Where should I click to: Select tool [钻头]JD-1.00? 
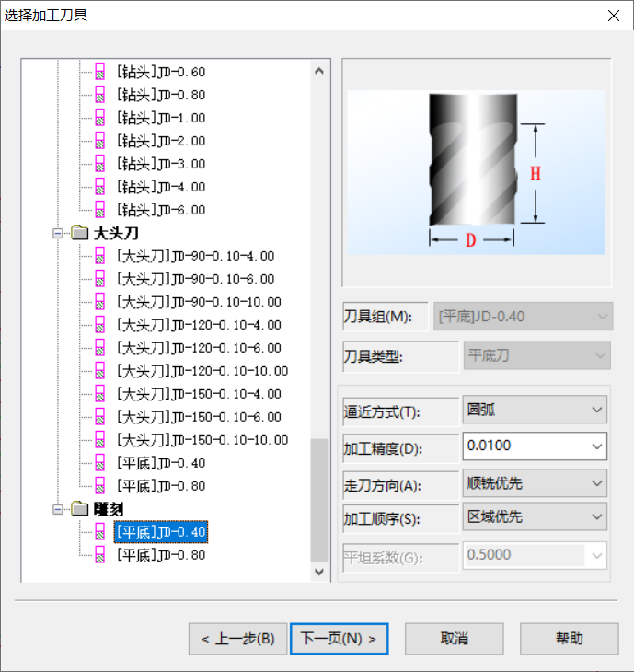coord(161,118)
